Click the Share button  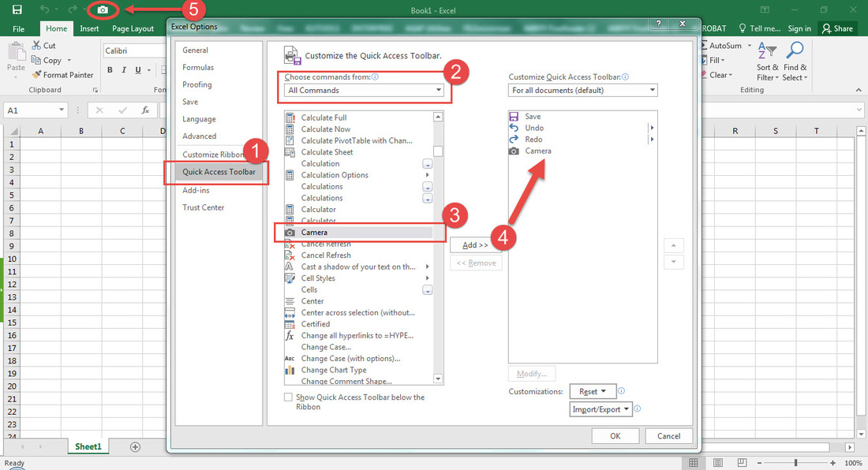coord(837,28)
